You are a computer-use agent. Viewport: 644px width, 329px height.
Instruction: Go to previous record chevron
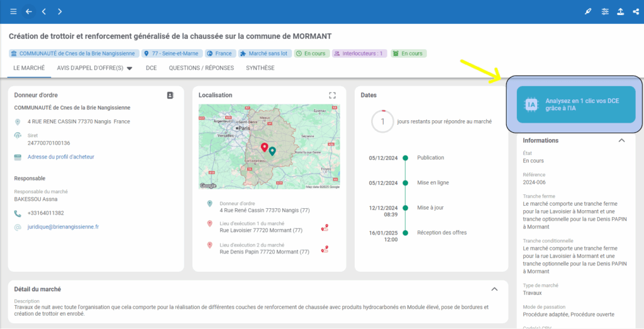coord(44,11)
